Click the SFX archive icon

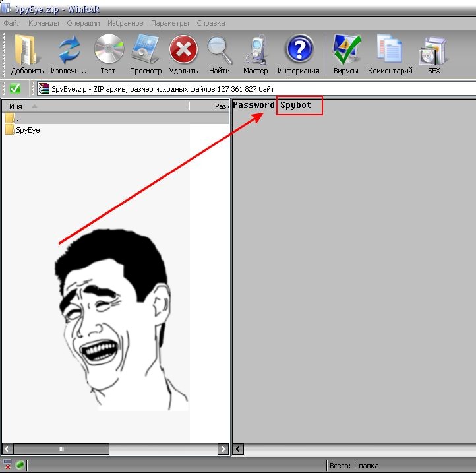(x=432, y=51)
